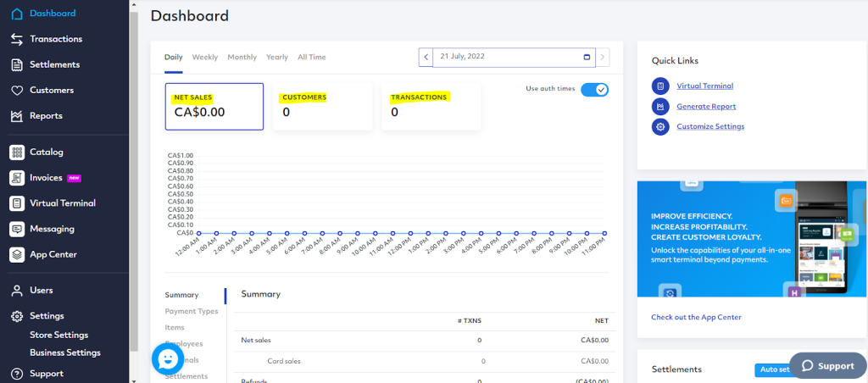
Task: Click the Card sales row label
Action: click(x=284, y=362)
